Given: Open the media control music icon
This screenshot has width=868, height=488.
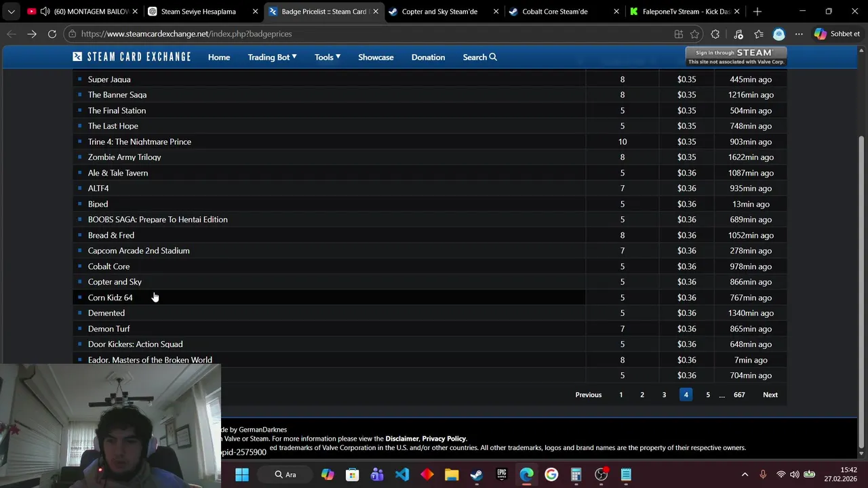Looking at the screenshot, I should click(x=738, y=34).
